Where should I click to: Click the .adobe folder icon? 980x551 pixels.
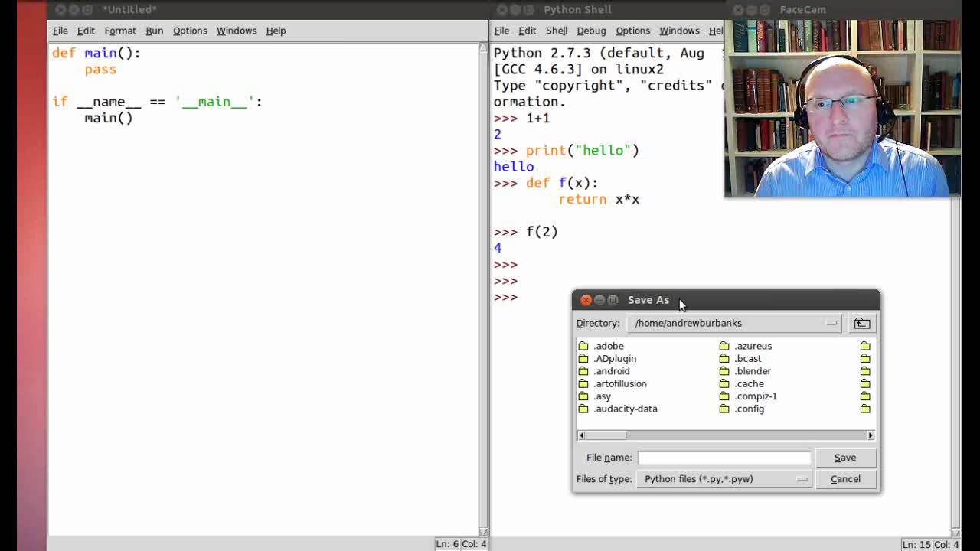pos(583,346)
